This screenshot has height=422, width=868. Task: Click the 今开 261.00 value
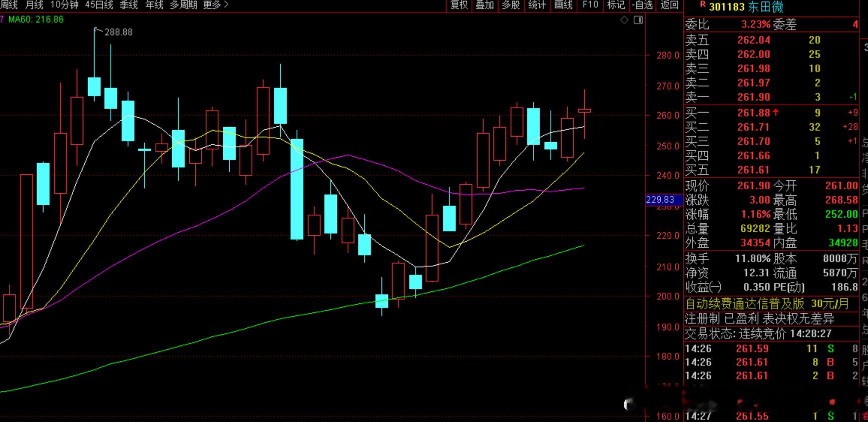pyautogui.click(x=841, y=186)
